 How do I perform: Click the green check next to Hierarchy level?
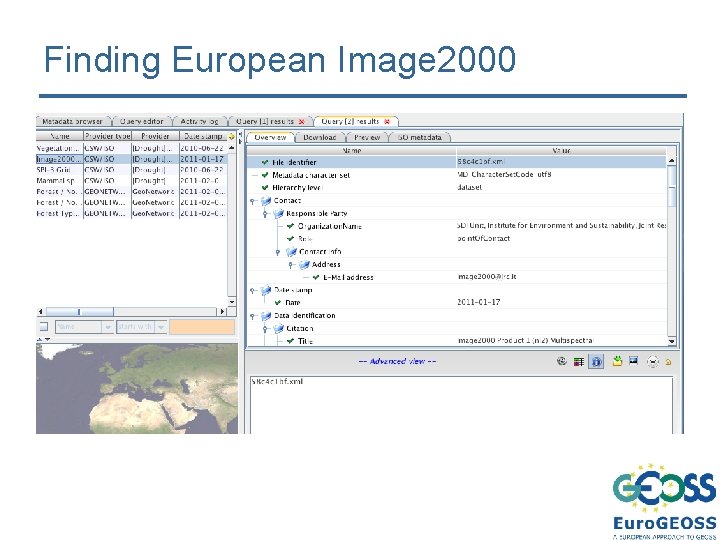[265, 187]
